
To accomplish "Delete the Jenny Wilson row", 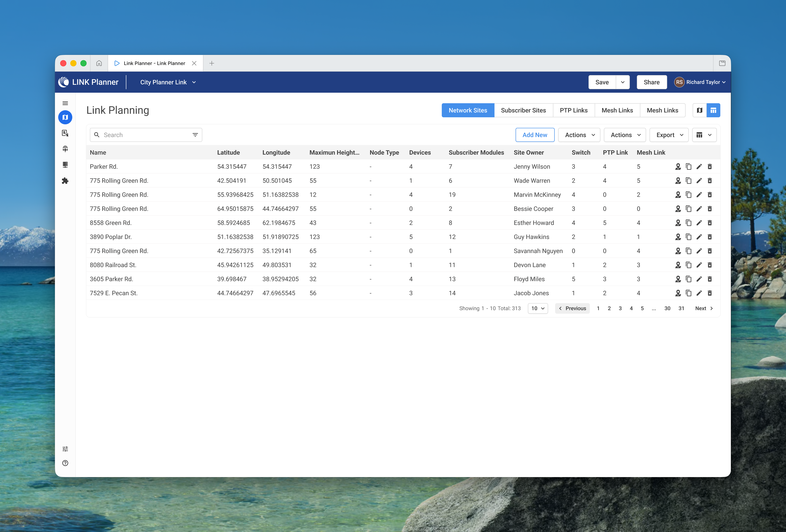I will pos(710,166).
